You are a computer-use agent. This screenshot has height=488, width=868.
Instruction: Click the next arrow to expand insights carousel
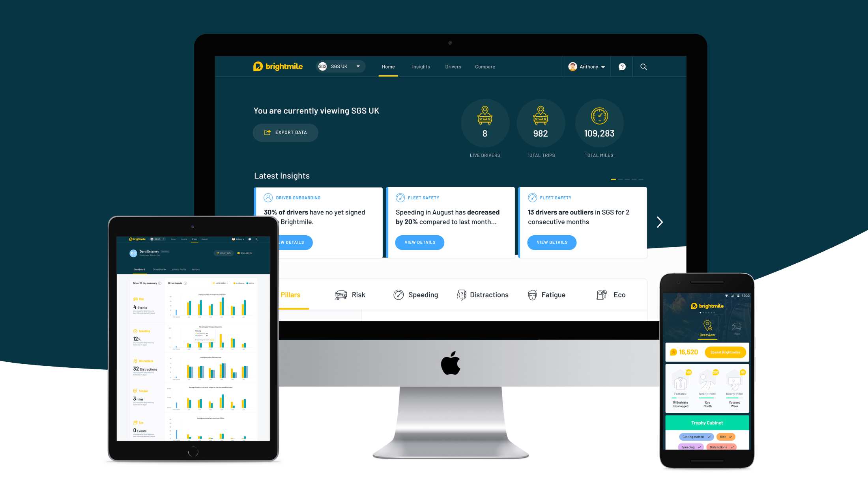[x=660, y=222]
